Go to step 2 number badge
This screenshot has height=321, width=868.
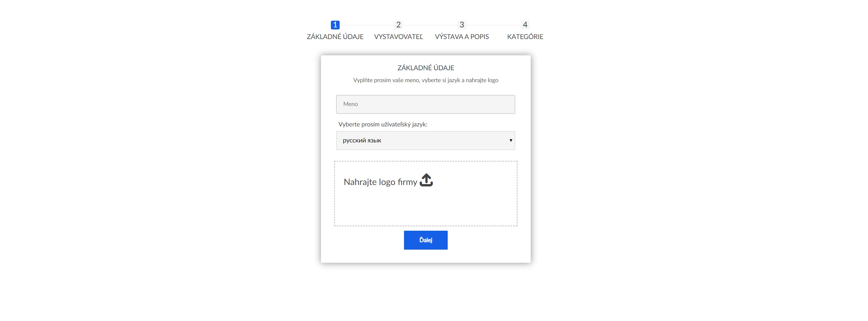click(x=398, y=25)
